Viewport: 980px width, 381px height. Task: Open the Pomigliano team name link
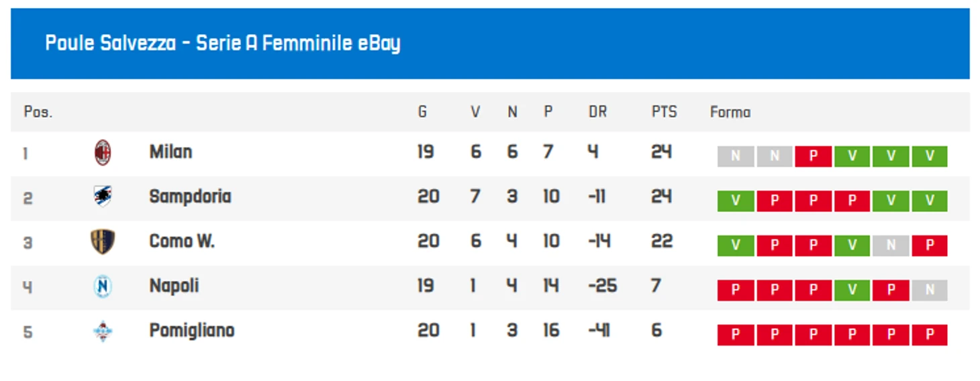(192, 331)
